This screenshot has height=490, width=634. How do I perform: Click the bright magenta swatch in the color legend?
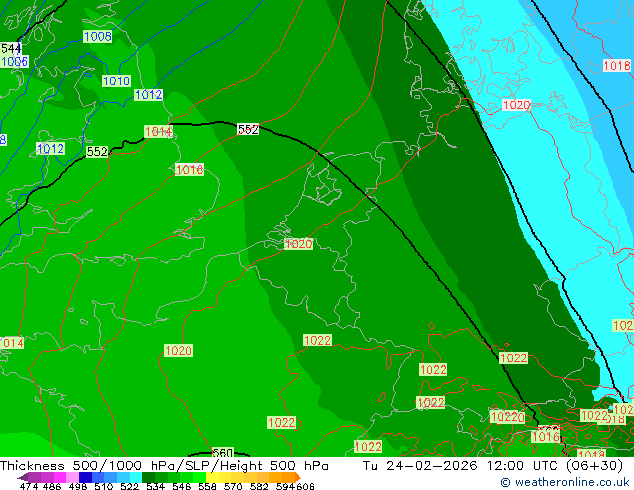tap(60, 477)
